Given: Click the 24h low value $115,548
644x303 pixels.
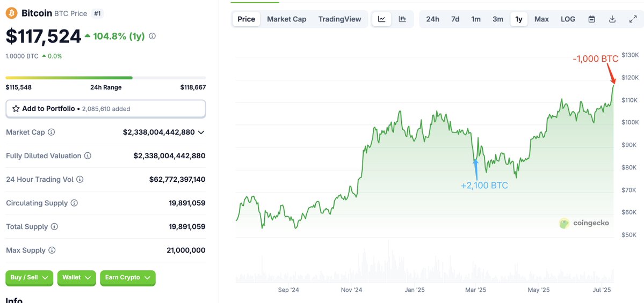Looking at the screenshot, I should 18,87.
